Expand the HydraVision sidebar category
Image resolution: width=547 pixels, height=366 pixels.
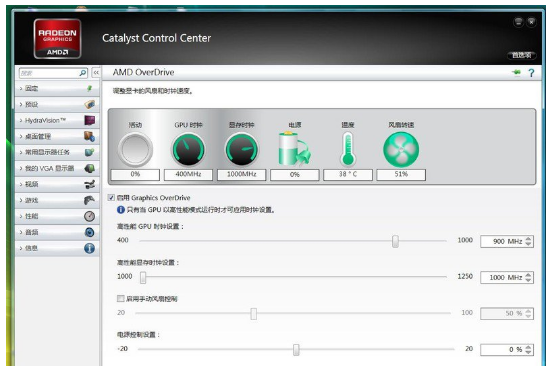pyautogui.click(x=57, y=120)
